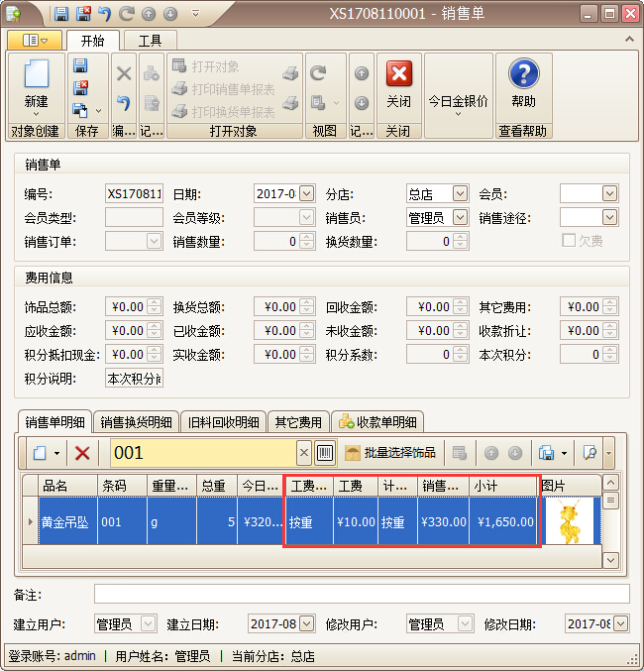
Task: Open the 收款单明细 tab
Action: [x=380, y=422]
